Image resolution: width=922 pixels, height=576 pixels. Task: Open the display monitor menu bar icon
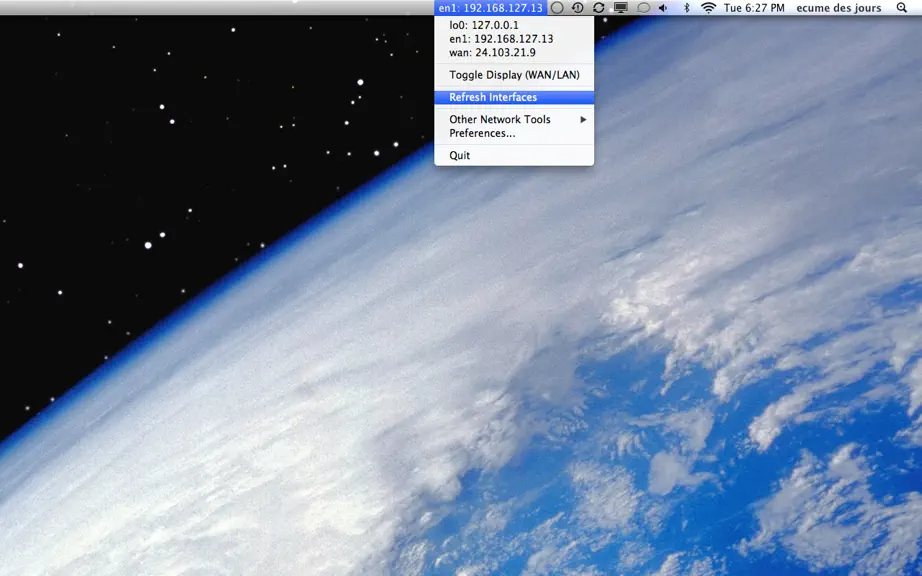[x=620, y=8]
